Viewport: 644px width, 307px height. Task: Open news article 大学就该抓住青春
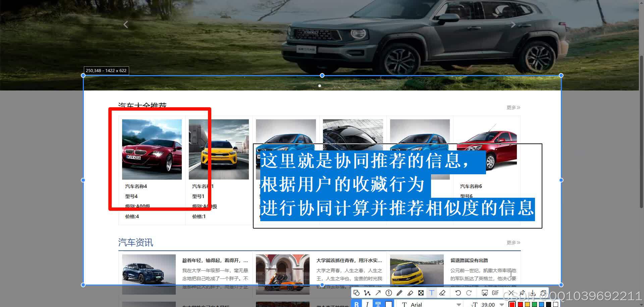[x=349, y=260]
